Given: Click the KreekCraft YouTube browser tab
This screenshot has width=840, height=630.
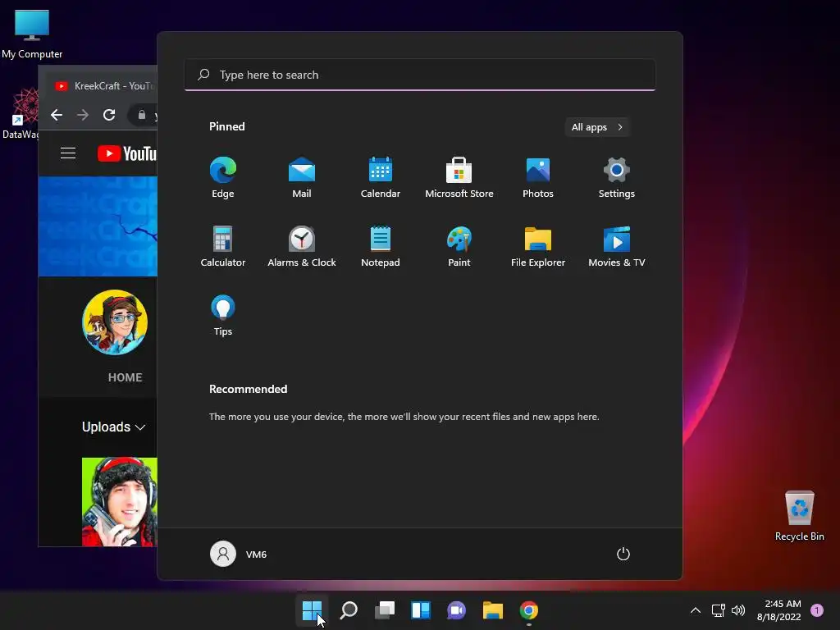Looking at the screenshot, I should (103, 85).
